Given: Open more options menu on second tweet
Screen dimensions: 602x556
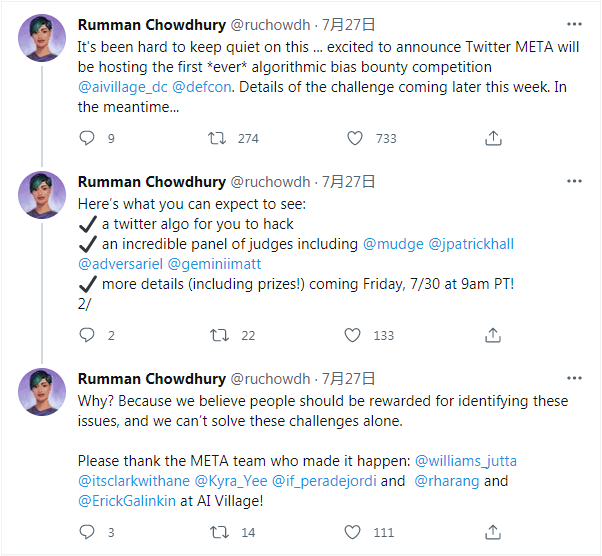Looking at the screenshot, I should 574,181.
